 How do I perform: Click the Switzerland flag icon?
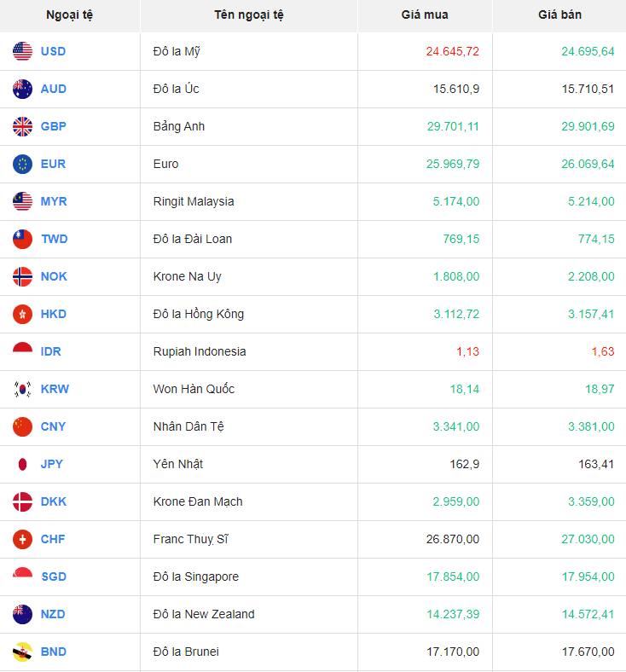click(23, 539)
